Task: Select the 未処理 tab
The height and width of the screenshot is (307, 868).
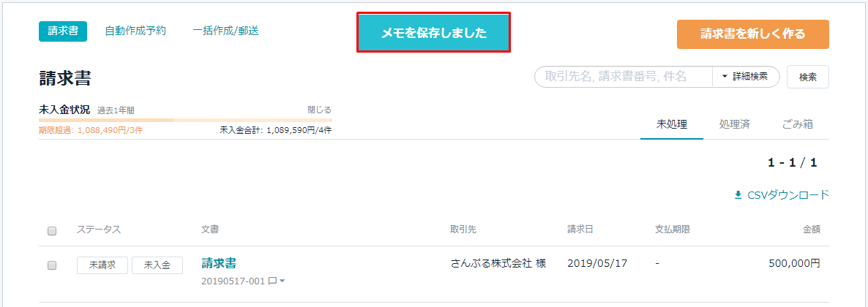Action: (671, 124)
